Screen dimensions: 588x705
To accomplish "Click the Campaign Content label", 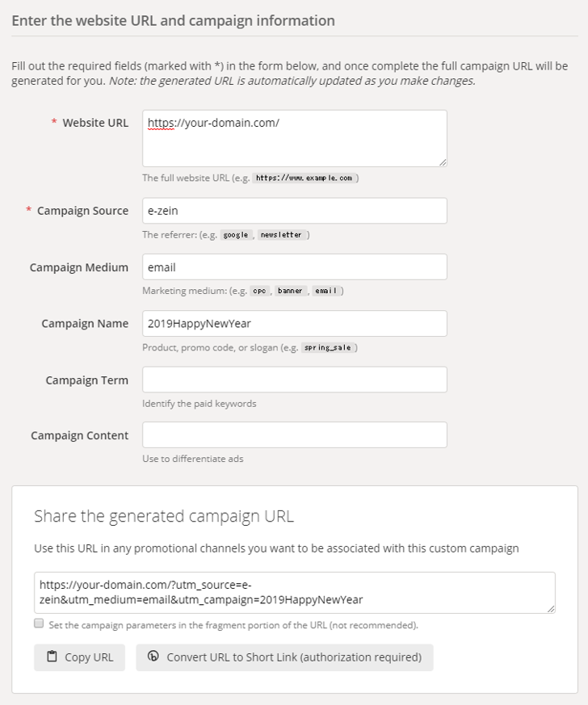I will tap(80, 435).
